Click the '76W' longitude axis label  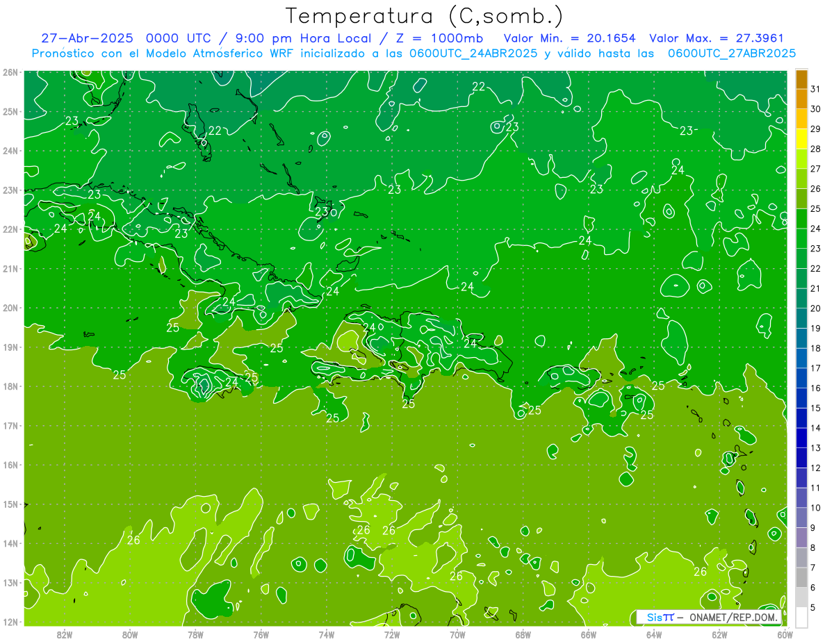[x=261, y=634]
